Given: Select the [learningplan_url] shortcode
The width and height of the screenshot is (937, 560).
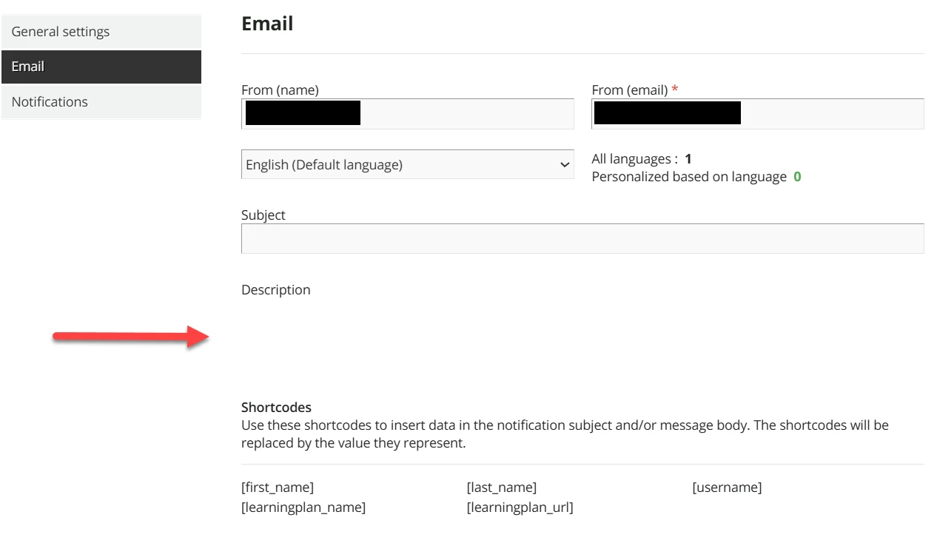Looking at the screenshot, I should tap(520, 507).
